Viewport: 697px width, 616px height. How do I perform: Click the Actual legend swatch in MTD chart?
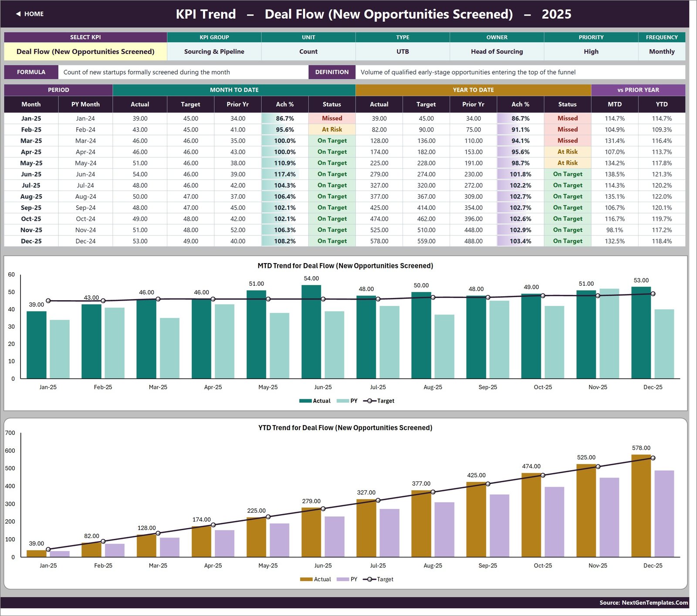pyautogui.click(x=305, y=401)
